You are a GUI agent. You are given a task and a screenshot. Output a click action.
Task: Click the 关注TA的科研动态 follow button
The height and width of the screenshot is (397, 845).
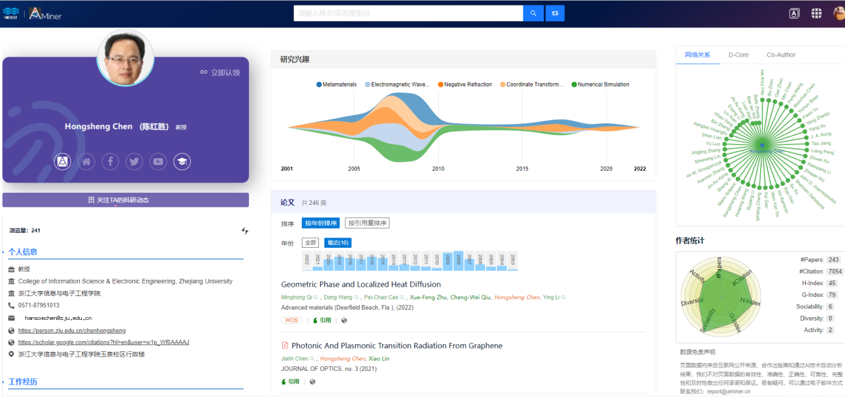pos(126,200)
